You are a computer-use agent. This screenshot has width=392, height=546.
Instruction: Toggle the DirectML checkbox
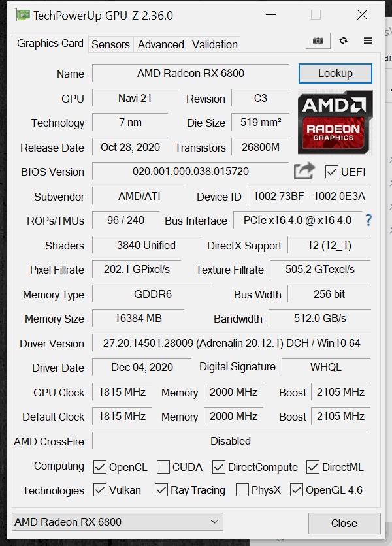312,467
